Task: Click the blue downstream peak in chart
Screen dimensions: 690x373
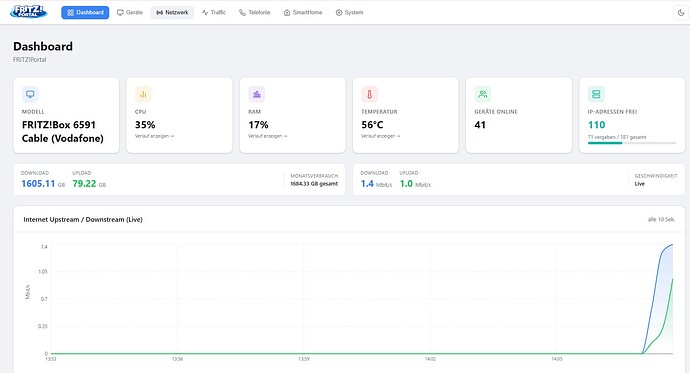Action: (671, 245)
